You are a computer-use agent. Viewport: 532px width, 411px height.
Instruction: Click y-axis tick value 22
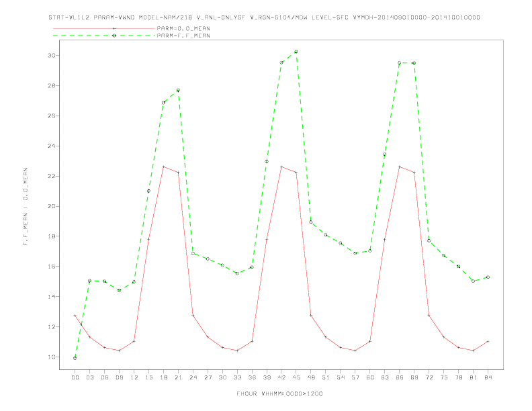pos(52,176)
